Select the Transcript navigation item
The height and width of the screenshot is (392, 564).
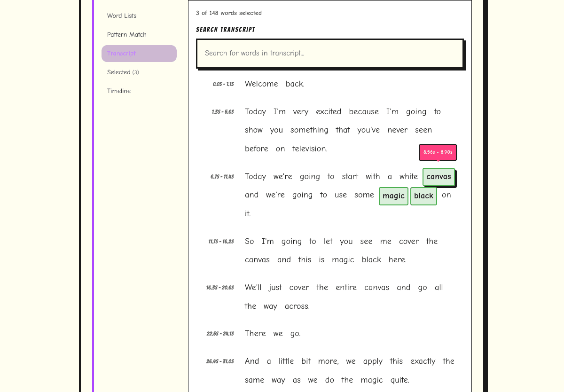(121, 53)
